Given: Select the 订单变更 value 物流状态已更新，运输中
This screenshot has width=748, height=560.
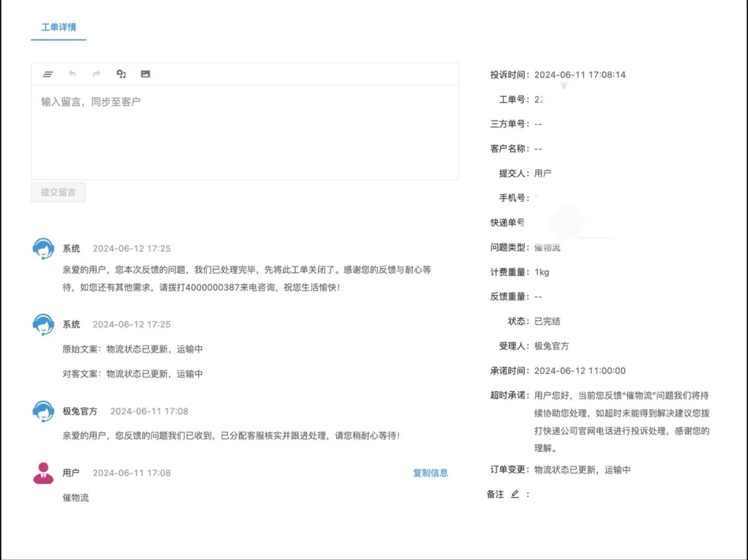Looking at the screenshot, I should [x=582, y=470].
